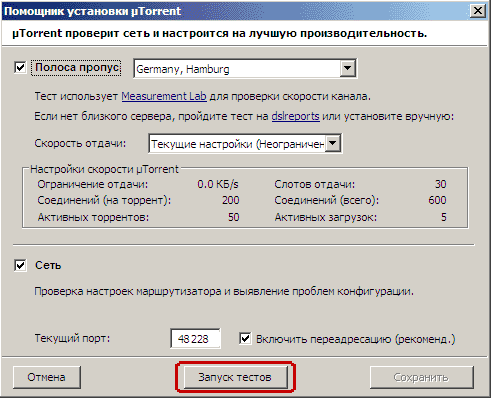Click the Проверка настроек маршрутизатора description
The width and height of the screenshot is (491, 398).
point(224,292)
